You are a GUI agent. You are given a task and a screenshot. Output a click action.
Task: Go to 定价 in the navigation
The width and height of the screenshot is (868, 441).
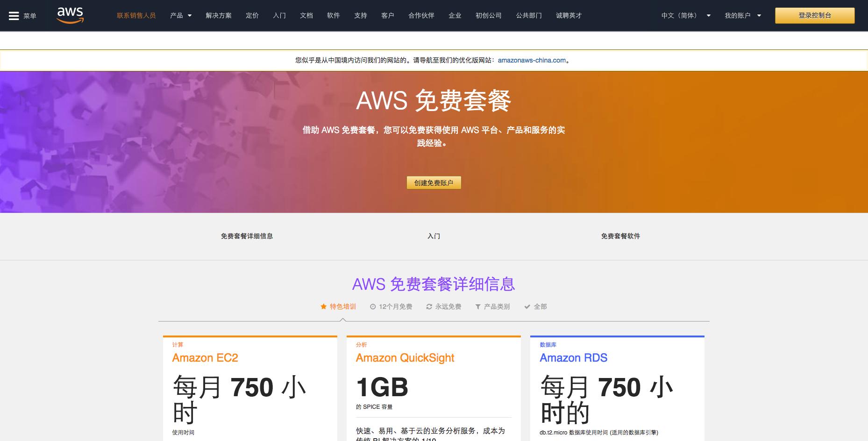252,15
